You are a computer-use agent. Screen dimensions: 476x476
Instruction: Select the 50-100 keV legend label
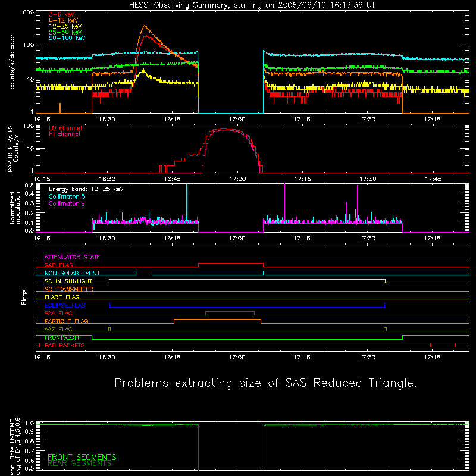tap(67, 38)
